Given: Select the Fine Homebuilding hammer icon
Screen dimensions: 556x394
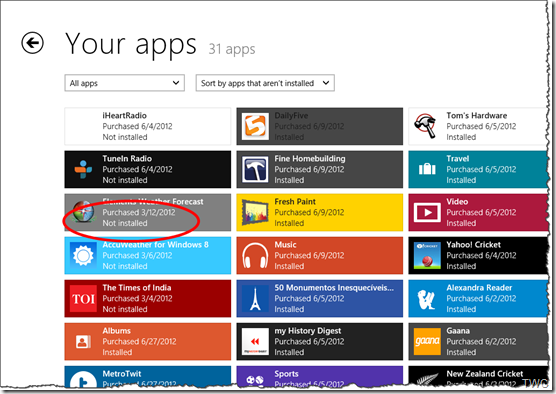Looking at the screenshot, I should pyautogui.click(x=255, y=169).
